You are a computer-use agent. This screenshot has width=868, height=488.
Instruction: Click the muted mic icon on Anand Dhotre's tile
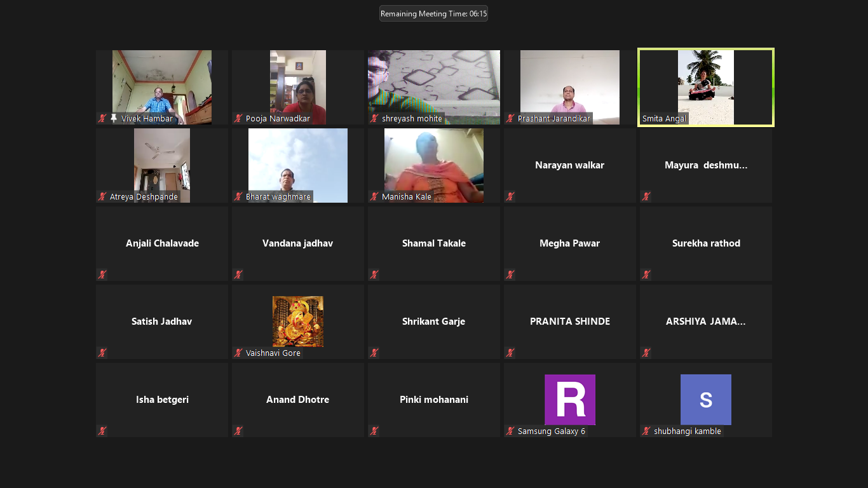point(238,431)
